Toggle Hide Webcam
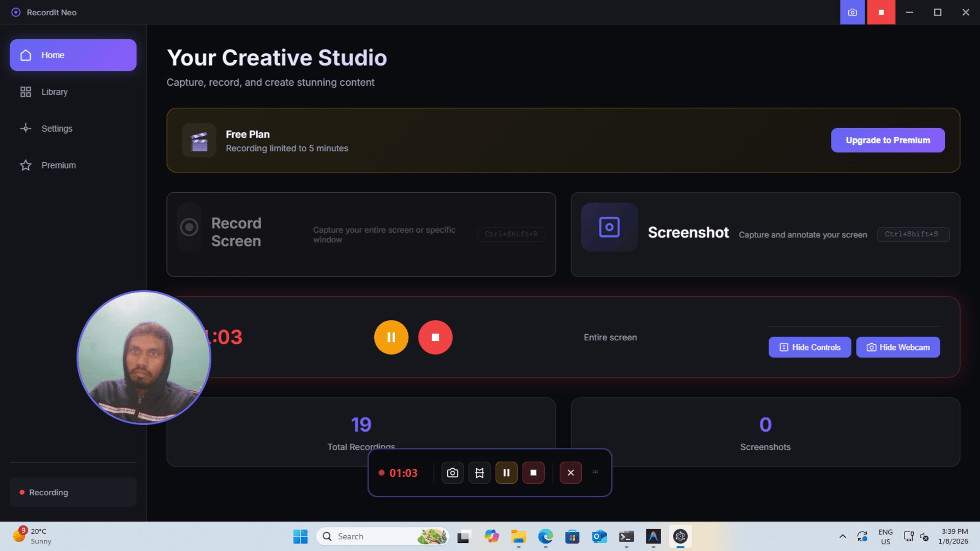Image resolution: width=980 pixels, height=551 pixels. (898, 347)
